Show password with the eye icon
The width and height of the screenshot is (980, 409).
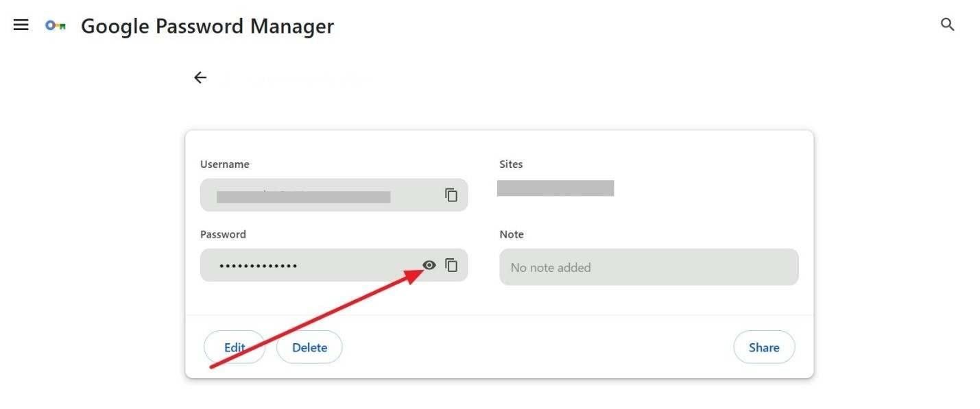click(429, 264)
